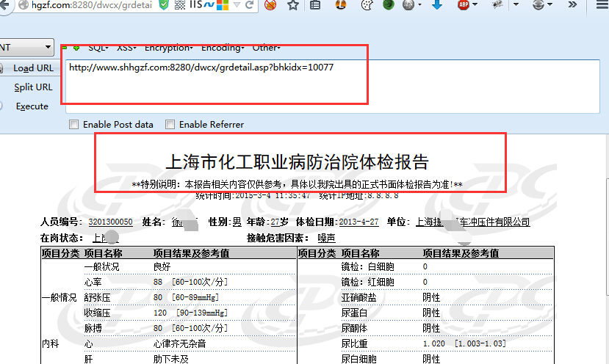
Task: Open the browser hamburger menu
Action: [x=602, y=4]
